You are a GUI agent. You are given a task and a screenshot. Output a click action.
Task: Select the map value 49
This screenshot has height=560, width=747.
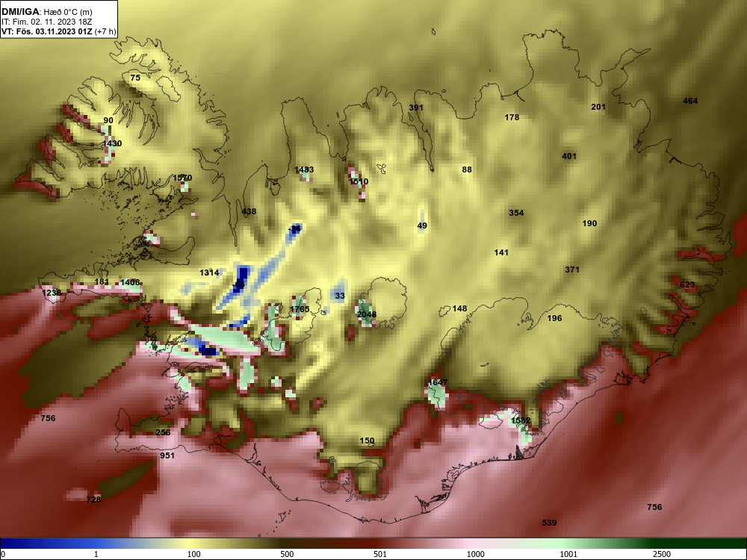[422, 225]
